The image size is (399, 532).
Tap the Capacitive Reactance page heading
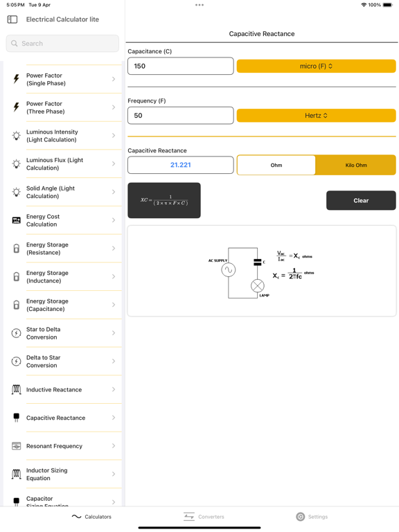point(262,34)
